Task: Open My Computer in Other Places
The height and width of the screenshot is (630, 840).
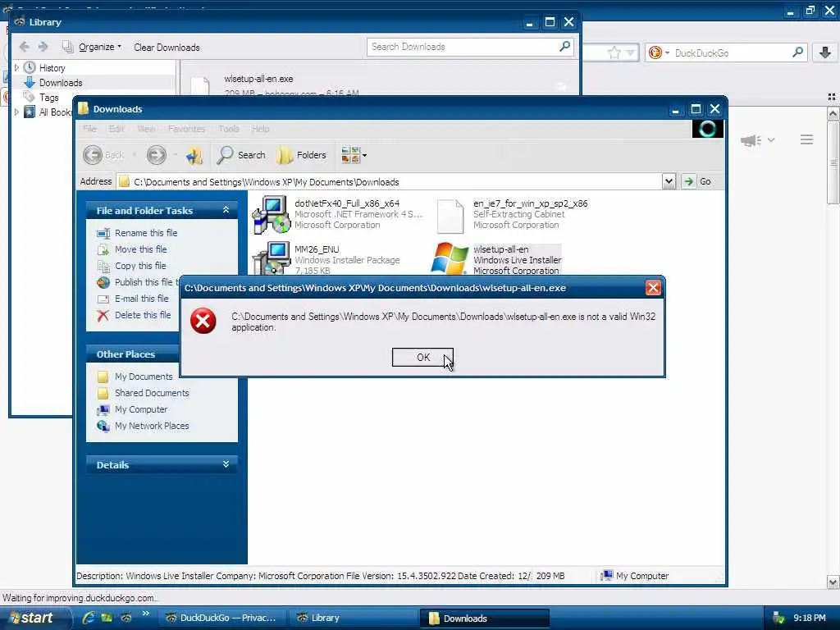Action: coord(141,409)
